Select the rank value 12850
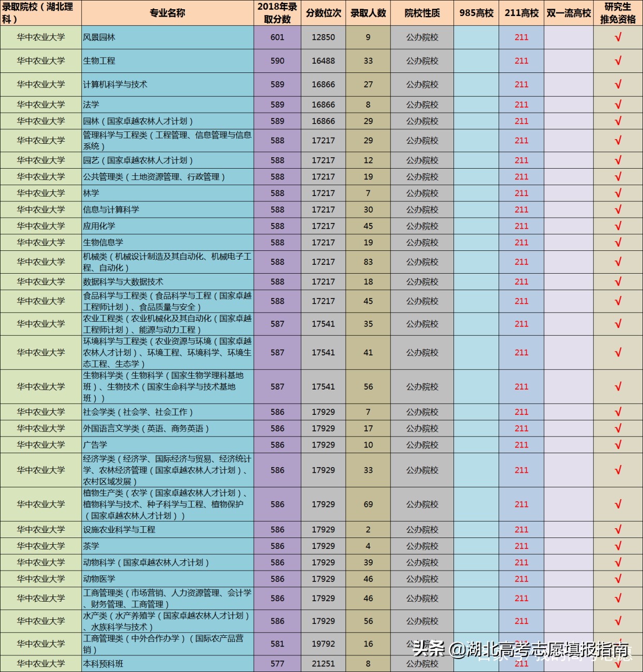Image resolution: width=643 pixels, height=672 pixels. click(x=323, y=37)
